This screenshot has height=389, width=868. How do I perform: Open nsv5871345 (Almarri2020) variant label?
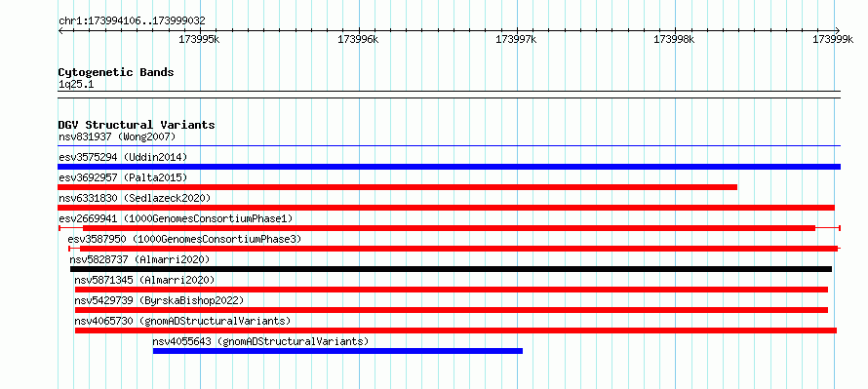(144, 280)
